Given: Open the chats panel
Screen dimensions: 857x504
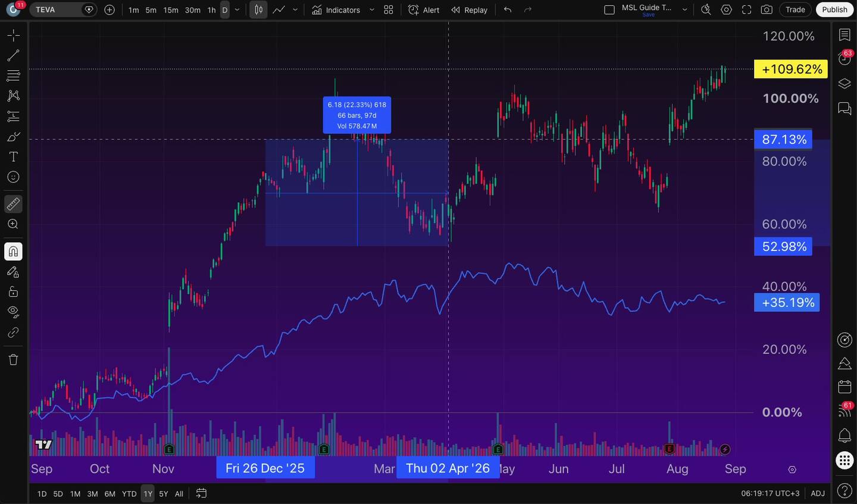Looking at the screenshot, I should tap(845, 109).
